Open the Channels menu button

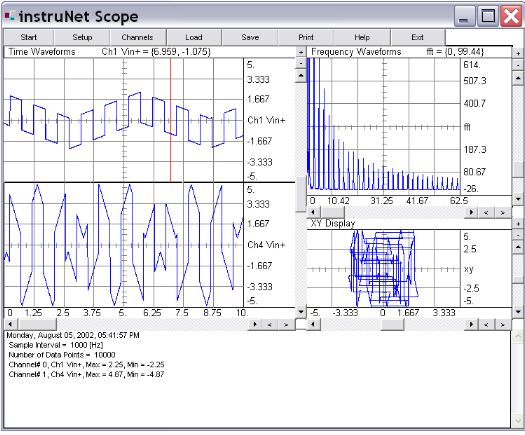[138, 37]
